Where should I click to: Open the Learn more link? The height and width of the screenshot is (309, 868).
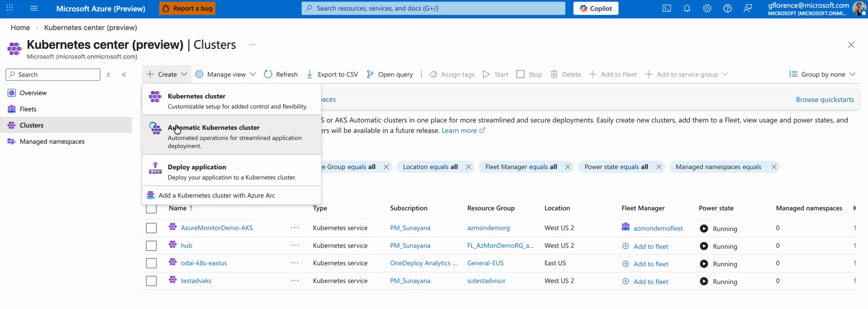463,130
